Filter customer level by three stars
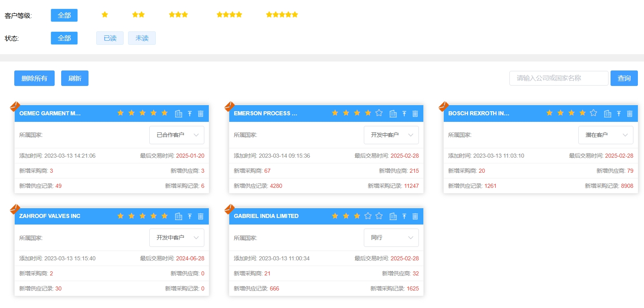 click(178, 15)
